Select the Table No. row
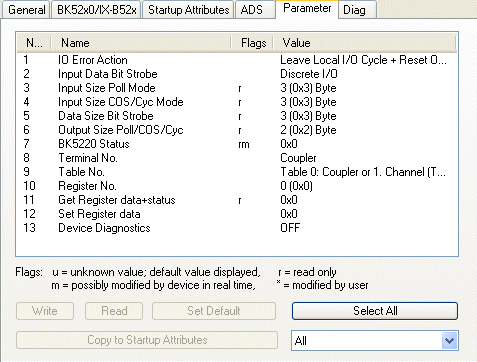This screenshot has width=477, height=362. pyautogui.click(x=237, y=172)
